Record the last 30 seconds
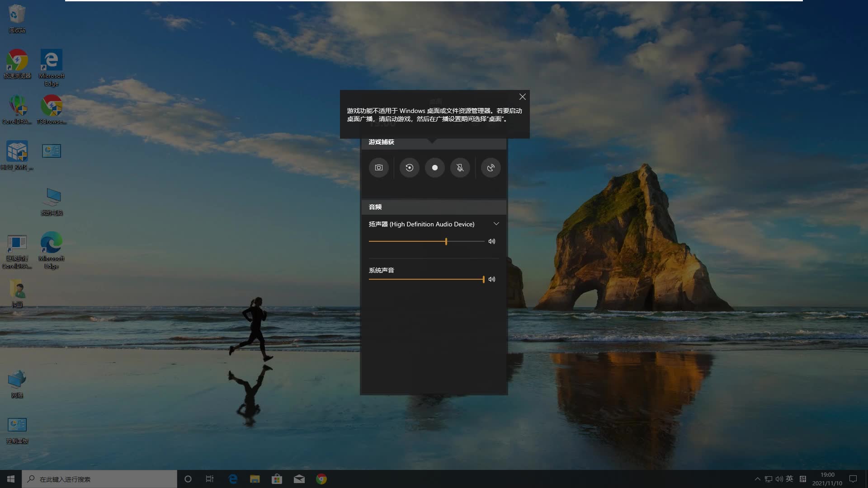868x488 pixels. 409,168
